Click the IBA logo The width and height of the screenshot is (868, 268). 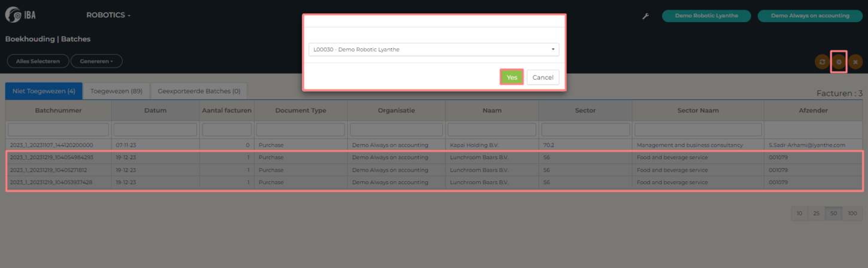(x=20, y=15)
